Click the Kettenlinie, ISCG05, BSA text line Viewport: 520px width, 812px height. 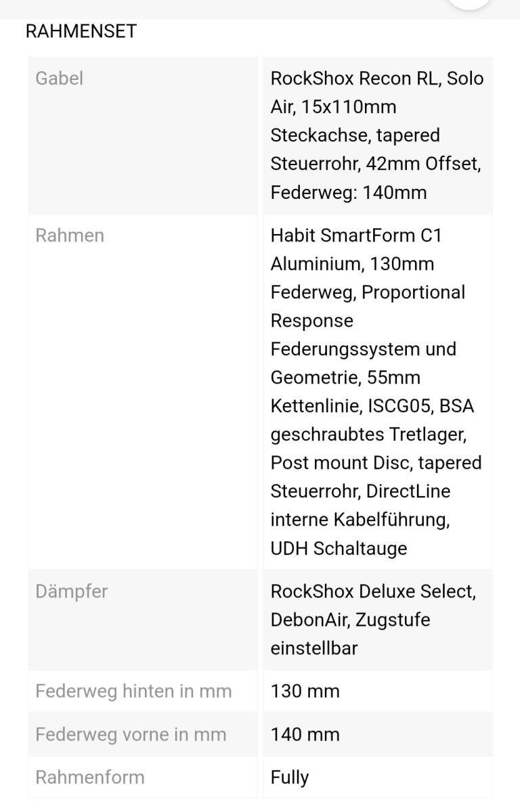(372, 406)
